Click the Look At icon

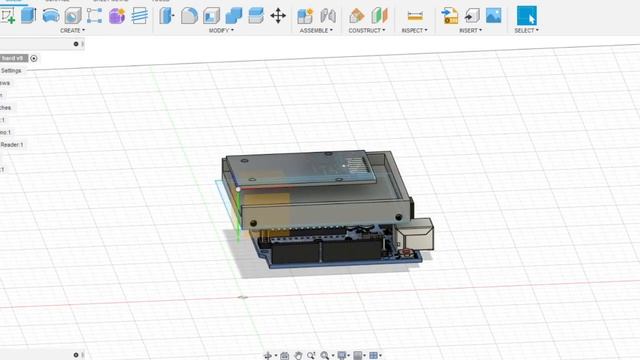[x=284, y=356]
